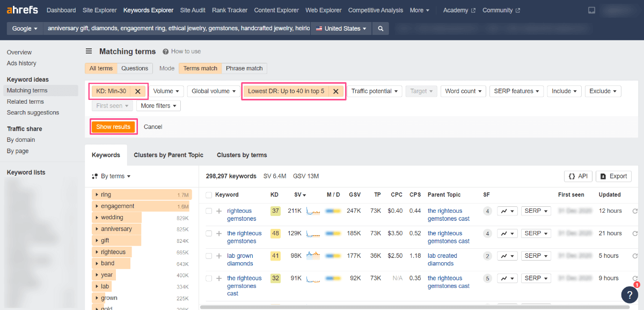Screen dimensions: 644x310
Task: Open Related terms in sidebar
Action: (25, 102)
